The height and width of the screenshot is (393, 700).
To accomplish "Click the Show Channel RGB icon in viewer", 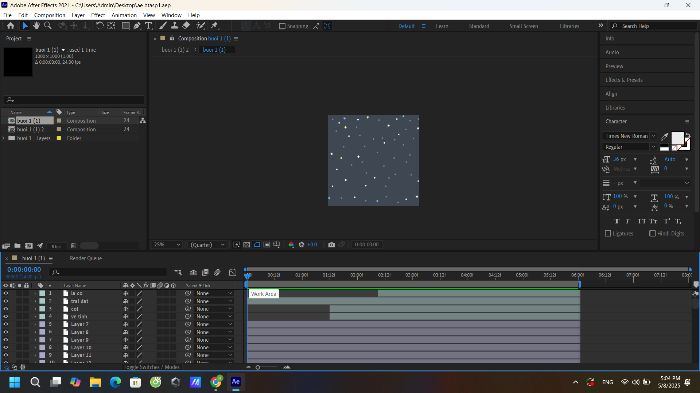I will [x=291, y=245].
